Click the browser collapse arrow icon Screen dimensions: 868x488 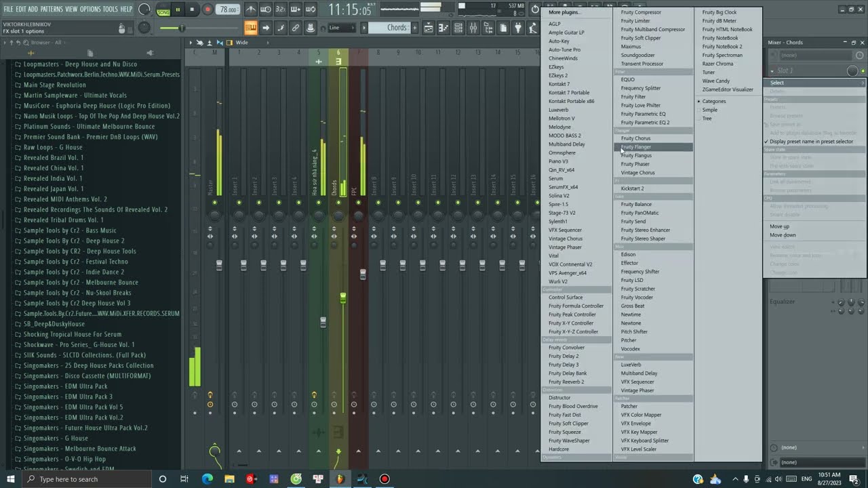click(x=5, y=43)
